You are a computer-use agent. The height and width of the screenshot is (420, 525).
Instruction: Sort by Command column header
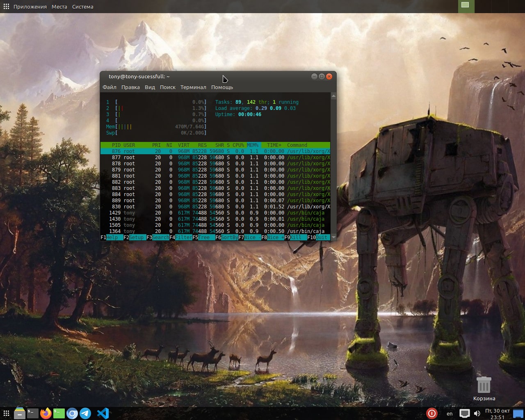coord(297,145)
